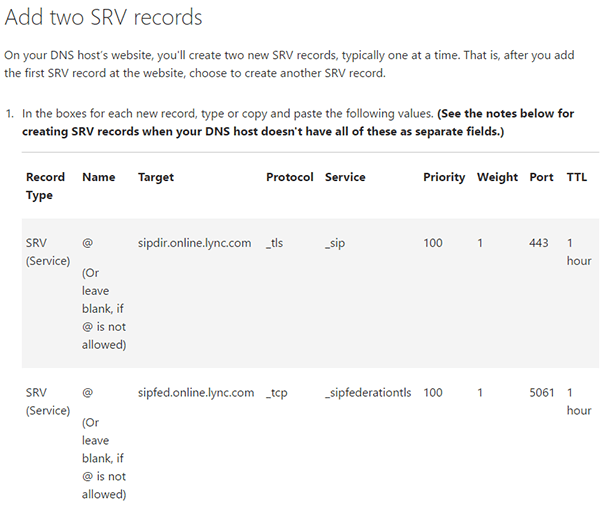Viewport: 600px width, 517px height.
Task: Click the _sipfederationtls service value
Action: (x=368, y=393)
